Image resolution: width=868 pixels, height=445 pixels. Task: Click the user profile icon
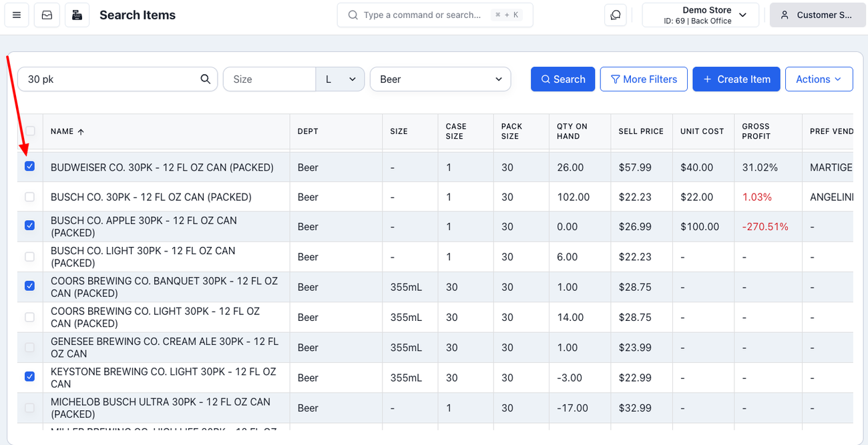785,15
